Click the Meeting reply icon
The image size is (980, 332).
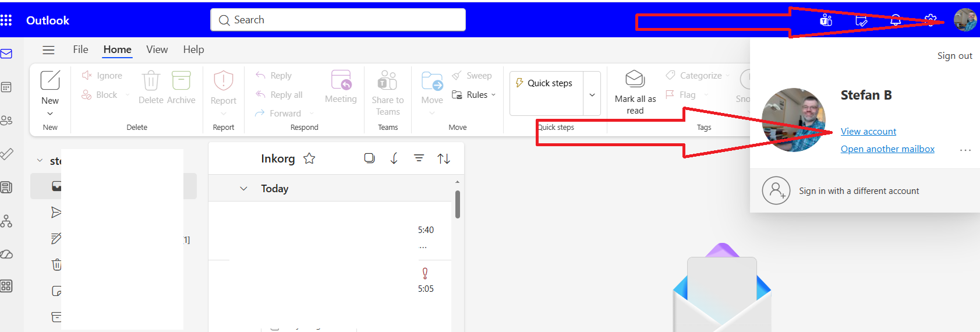coord(341,80)
